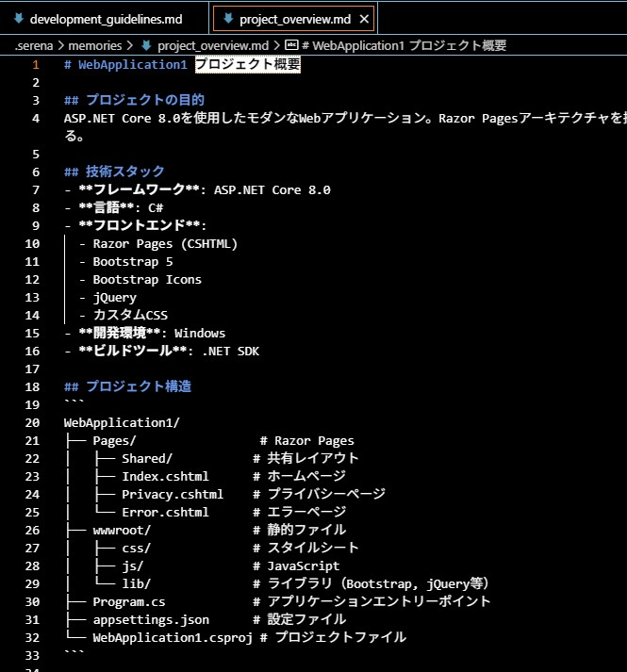Click 'lib/' in project structure

[136, 583]
